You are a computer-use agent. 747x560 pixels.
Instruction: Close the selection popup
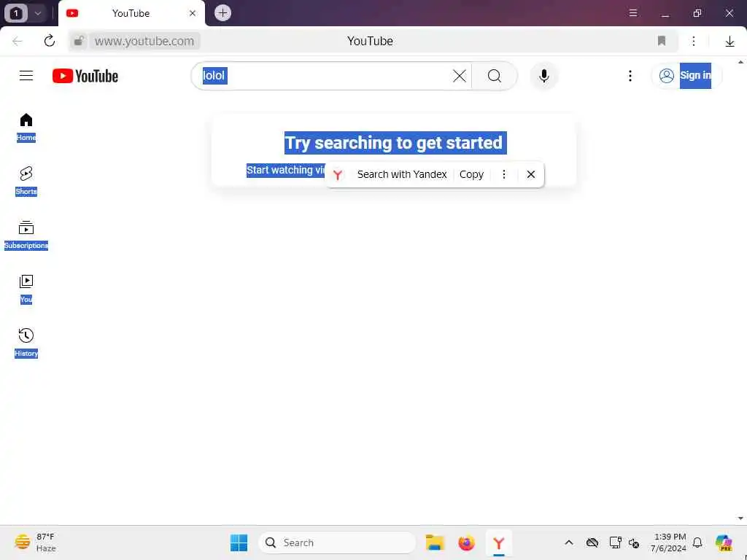click(x=531, y=174)
